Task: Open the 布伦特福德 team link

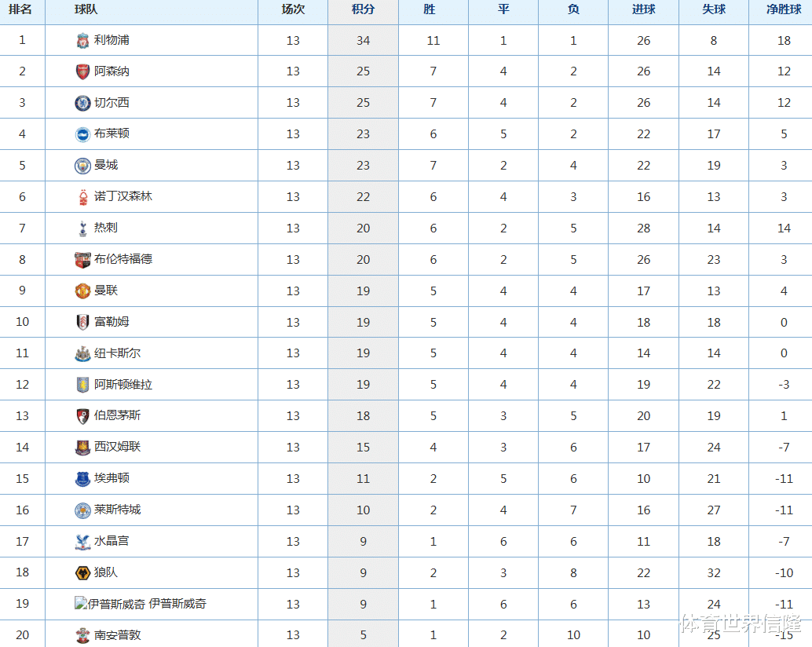Action: (x=123, y=259)
